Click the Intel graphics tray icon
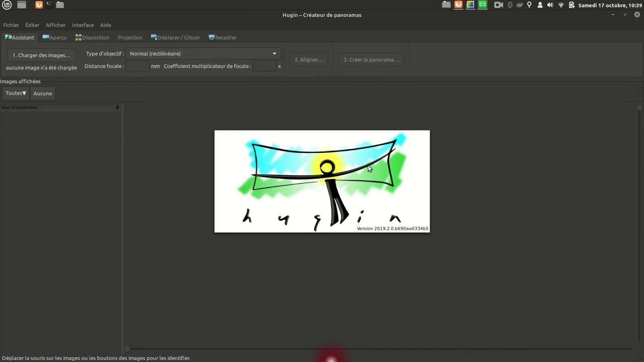 [519, 5]
